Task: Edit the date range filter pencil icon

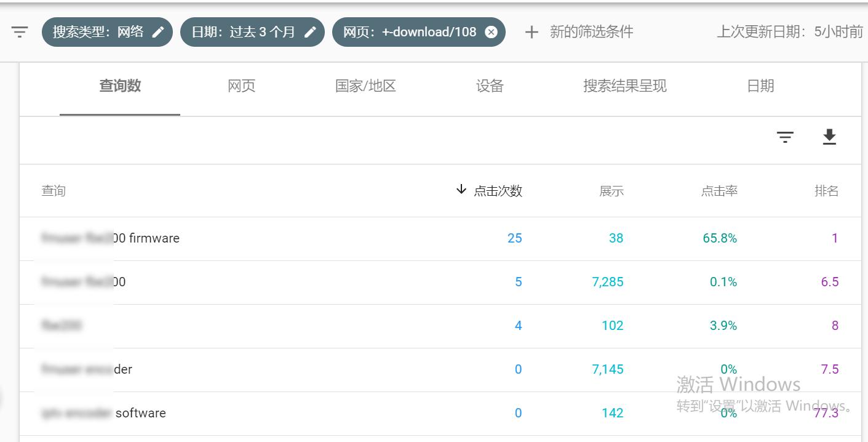Action: (x=310, y=32)
